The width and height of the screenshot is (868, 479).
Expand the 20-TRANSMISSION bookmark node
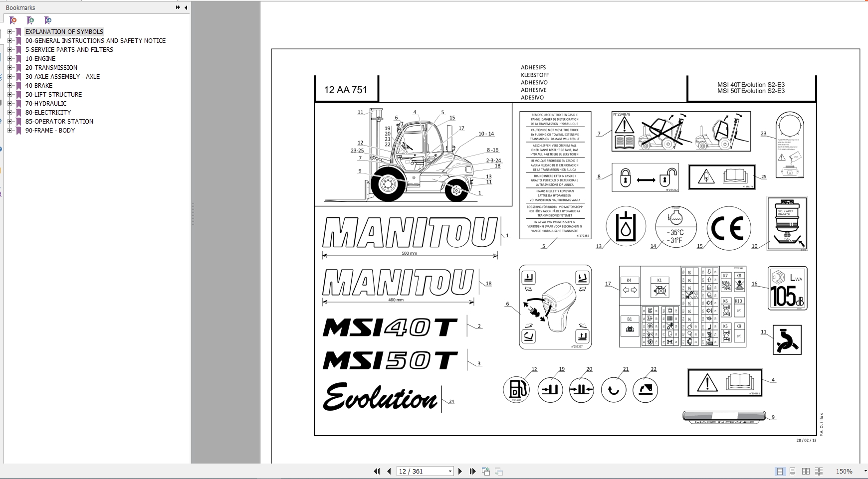click(9, 67)
